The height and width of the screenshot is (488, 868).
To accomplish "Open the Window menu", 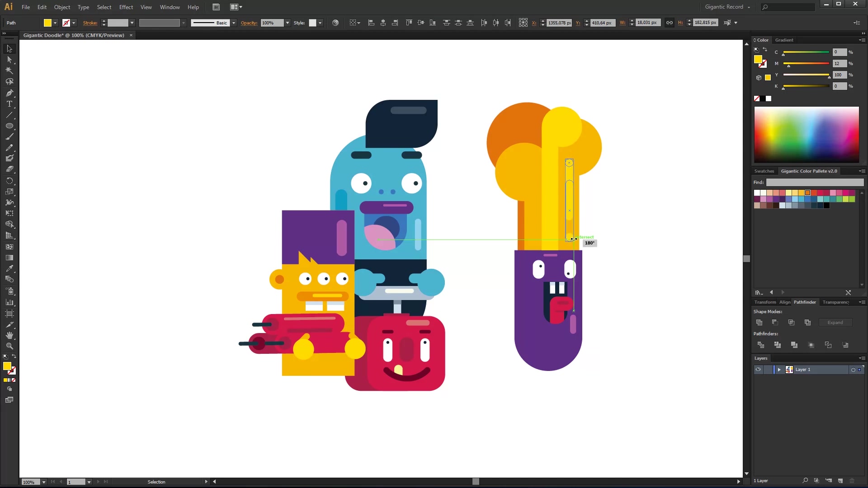I will point(170,7).
